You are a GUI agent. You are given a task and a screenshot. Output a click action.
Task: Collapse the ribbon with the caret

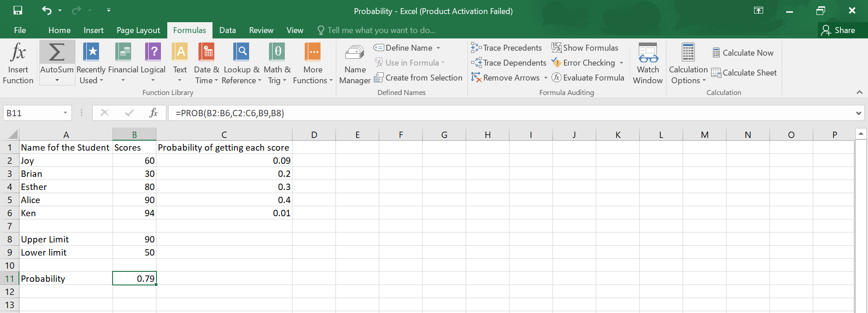[x=859, y=92]
